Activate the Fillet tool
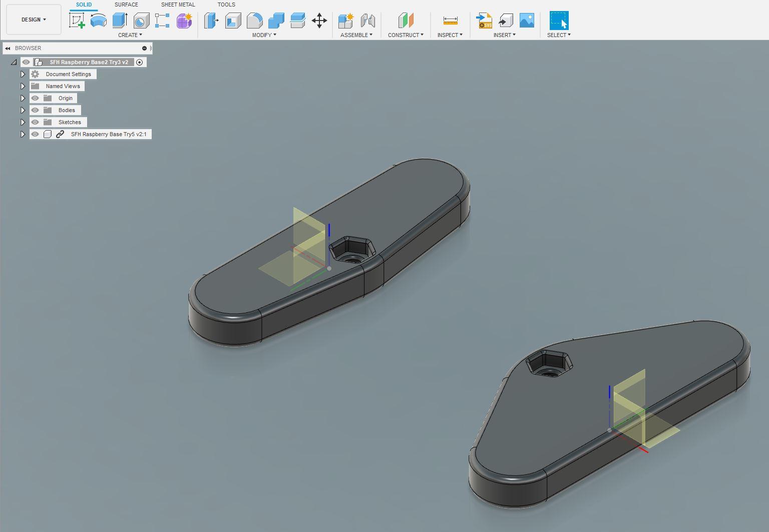The width and height of the screenshot is (769, 532). coord(255,21)
